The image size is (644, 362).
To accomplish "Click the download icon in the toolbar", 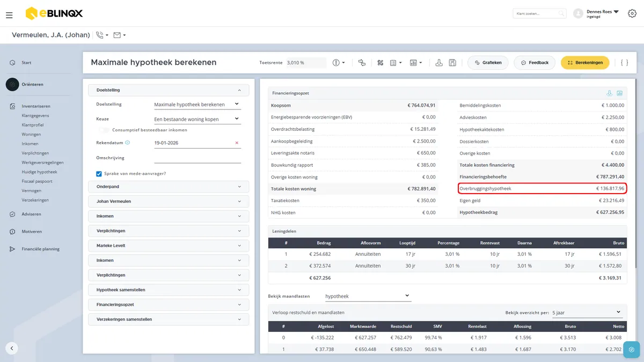I will (x=439, y=63).
